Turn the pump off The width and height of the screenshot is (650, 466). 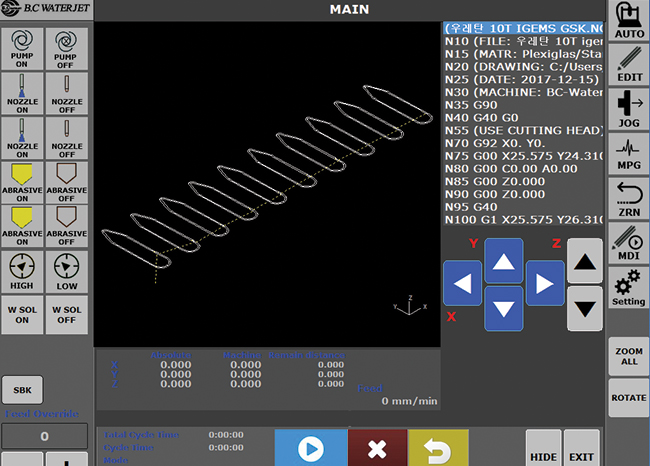coord(67,49)
